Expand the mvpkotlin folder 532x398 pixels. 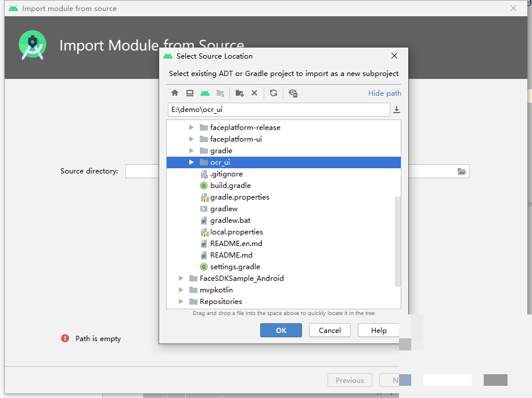(x=181, y=290)
